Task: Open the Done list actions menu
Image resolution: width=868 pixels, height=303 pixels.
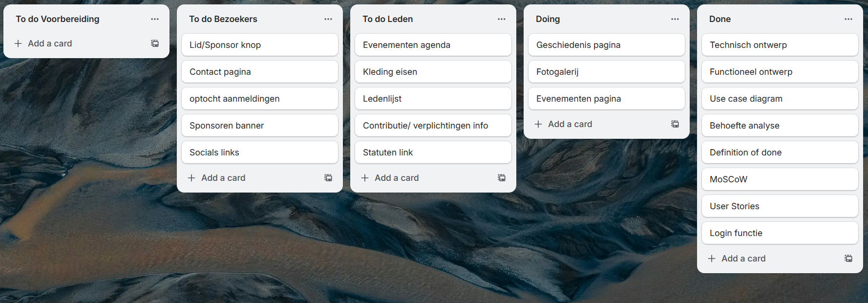Action: click(x=848, y=19)
